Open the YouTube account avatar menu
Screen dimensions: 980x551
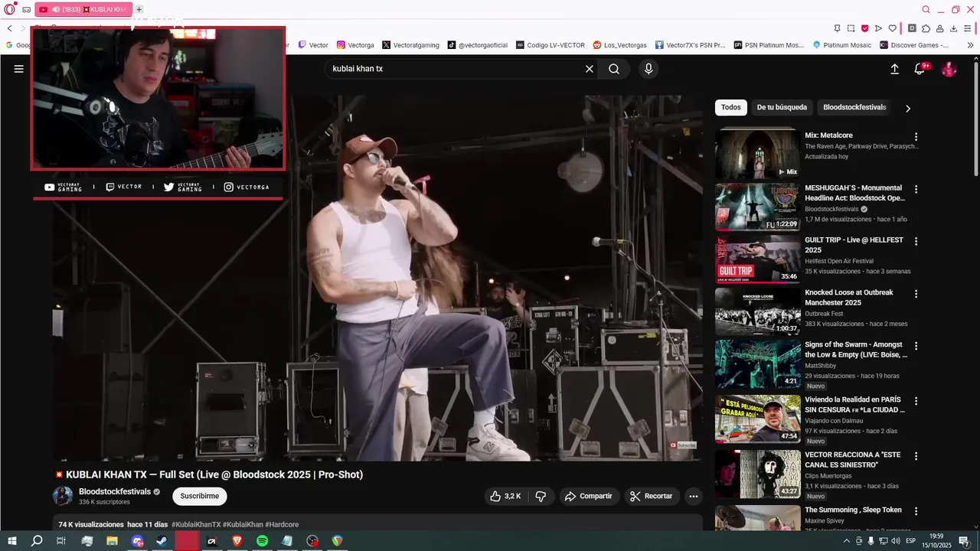(949, 69)
